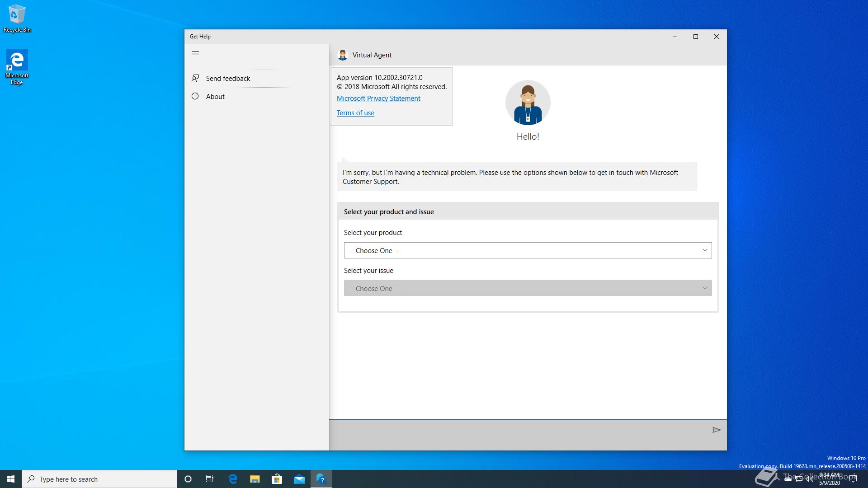This screenshot has height=488, width=868.
Task: Open the Action Center notification icon
Action: (853, 479)
